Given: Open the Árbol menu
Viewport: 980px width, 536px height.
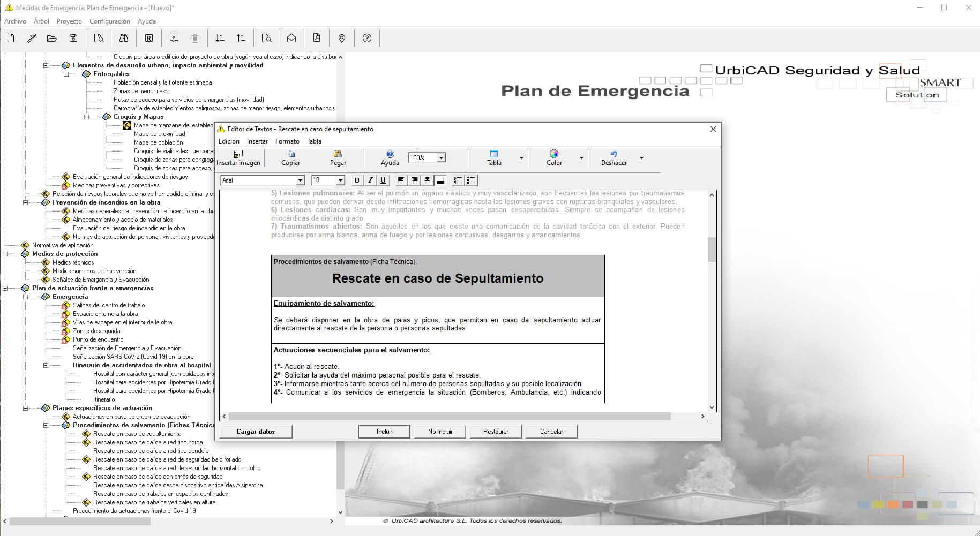Looking at the screenshot, I should 41,21.
